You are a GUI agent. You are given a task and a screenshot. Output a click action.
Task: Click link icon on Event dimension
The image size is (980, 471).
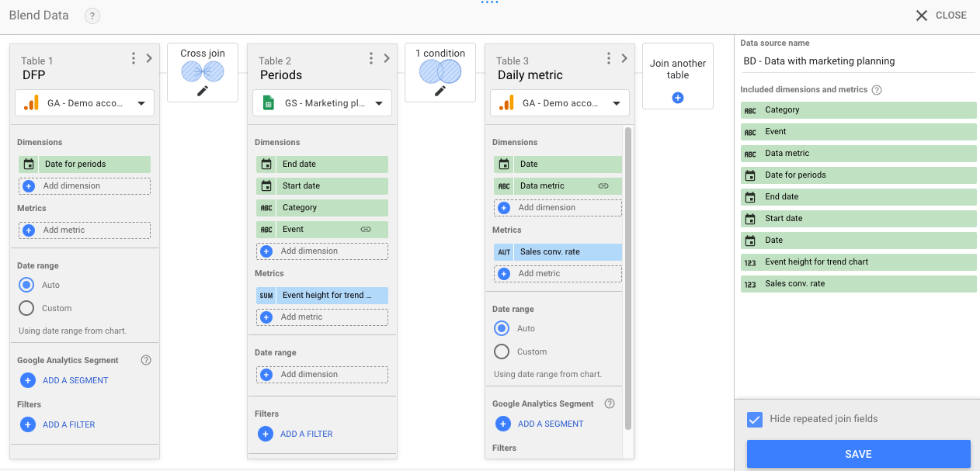click(x=365, y=230)
